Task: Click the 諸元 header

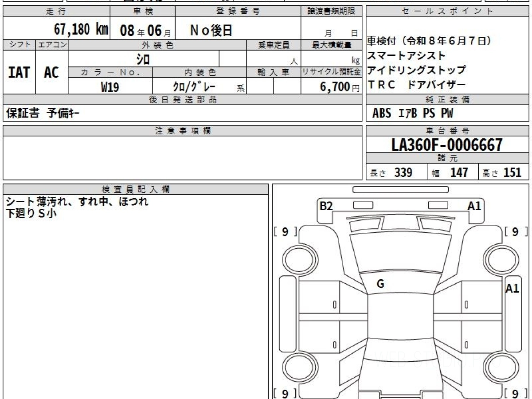Action: click(x=447, y=158)
